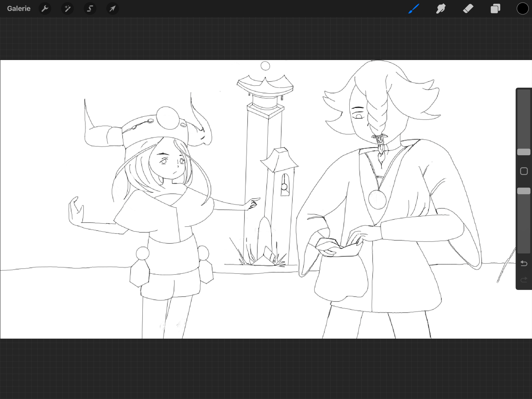Click the round gem on the horned hat
This screenshot has height=399, width=532.
click(x=168, y=118)
